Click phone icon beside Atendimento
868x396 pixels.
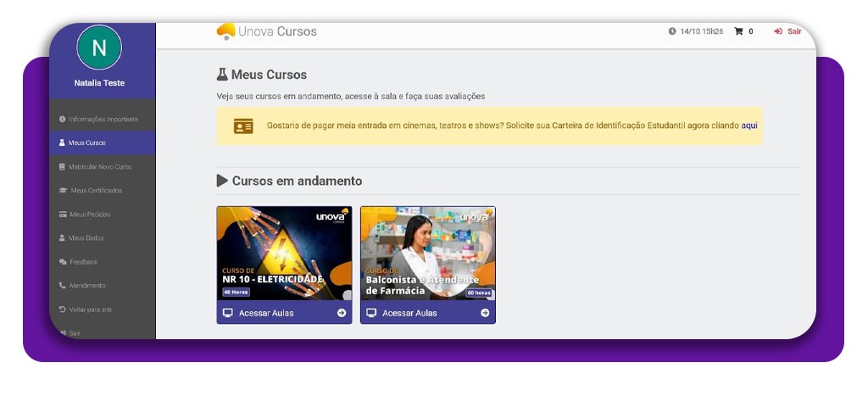(x=62, y=286)
